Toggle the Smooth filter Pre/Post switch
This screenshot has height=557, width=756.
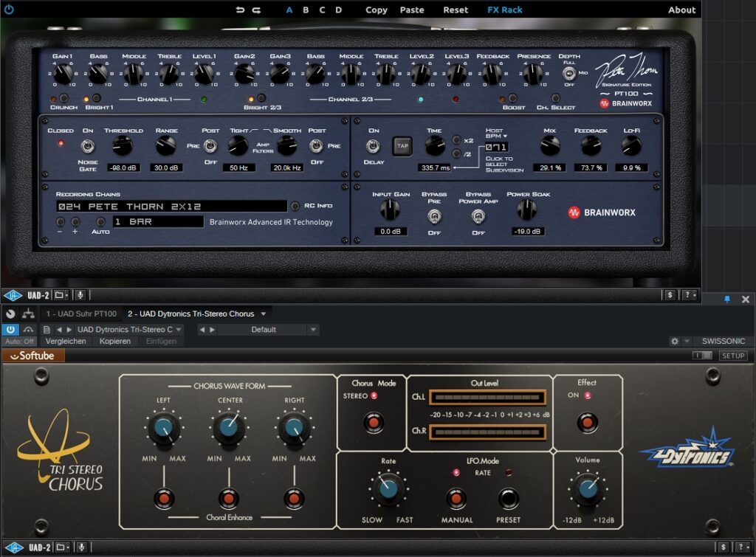coord(316,145)
